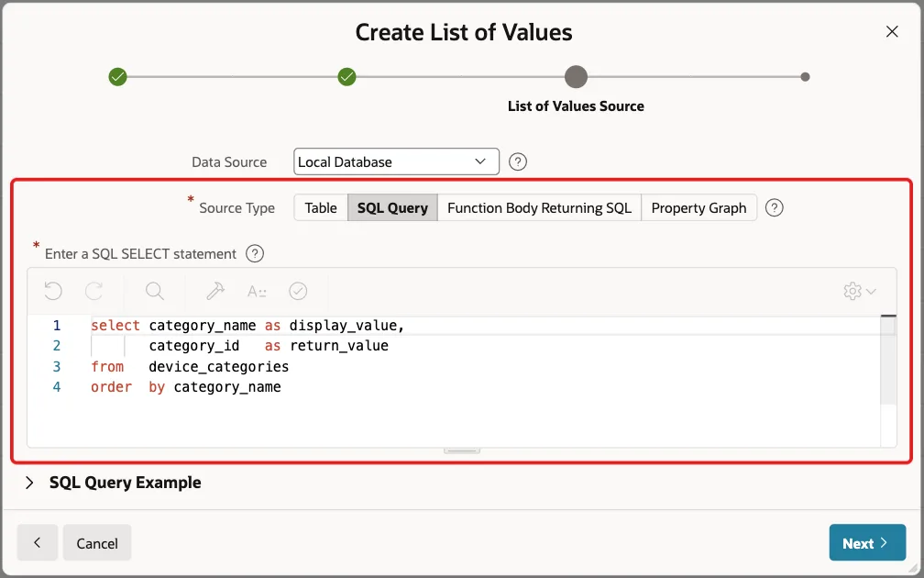Select Function Body Returning SQL source type

(x=539, y=207)
